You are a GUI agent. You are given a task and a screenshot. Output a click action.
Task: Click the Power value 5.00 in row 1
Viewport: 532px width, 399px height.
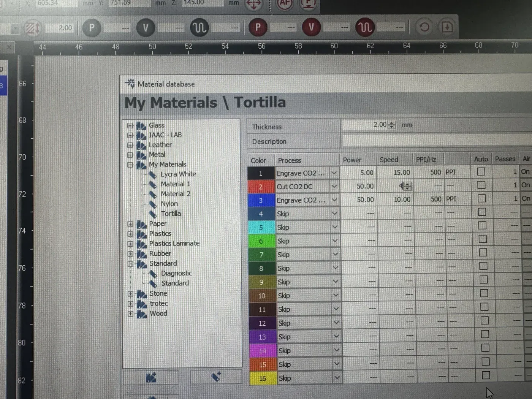point(367,173)
